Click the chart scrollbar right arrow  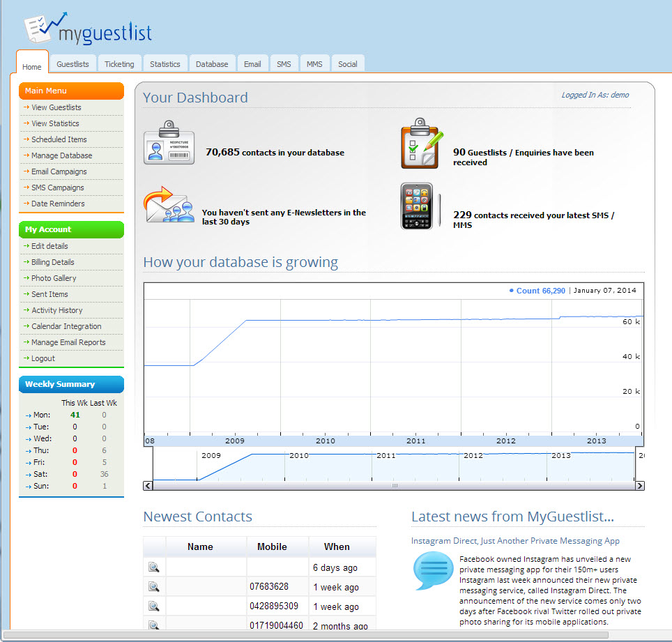pyautogui.click(x=640, y=486)
